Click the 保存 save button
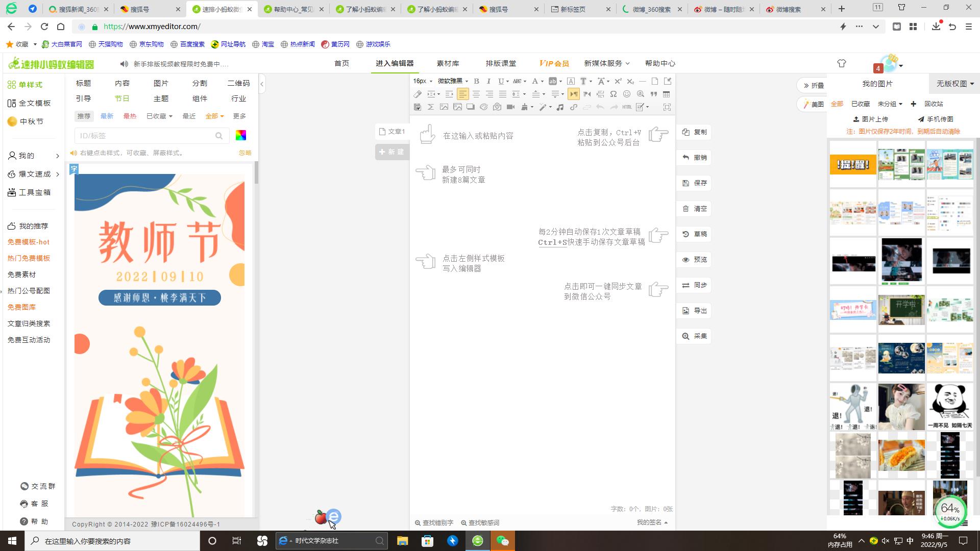Image resolution: width=980 pixels, height=551 pixels. click(x=695, y=183)
